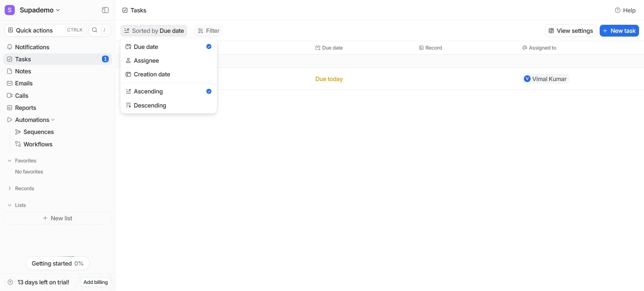Image resolution: width=644 pixels, height=291 pixels.
Task: Click the slash shortcut key hint
Action: click(104, 30)
